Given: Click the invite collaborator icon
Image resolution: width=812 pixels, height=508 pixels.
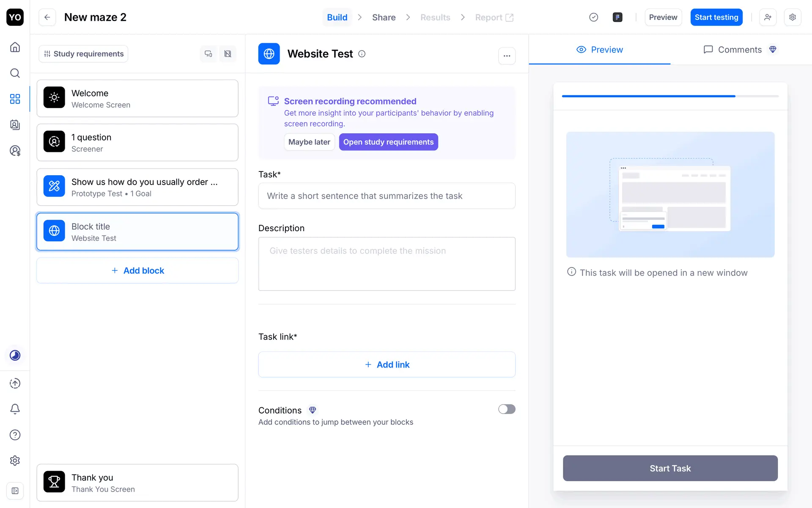Looking at the screenshot, I should point(768,17).
